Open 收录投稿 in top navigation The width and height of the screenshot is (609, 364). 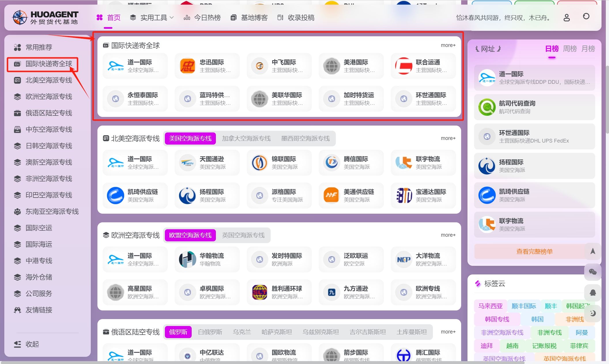coord(296,18)
